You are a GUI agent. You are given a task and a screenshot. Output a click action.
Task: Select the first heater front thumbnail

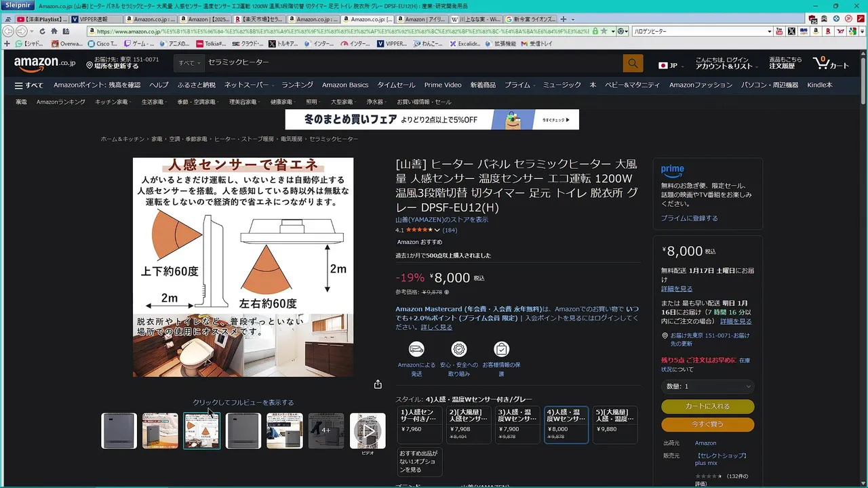coord(119,431)
